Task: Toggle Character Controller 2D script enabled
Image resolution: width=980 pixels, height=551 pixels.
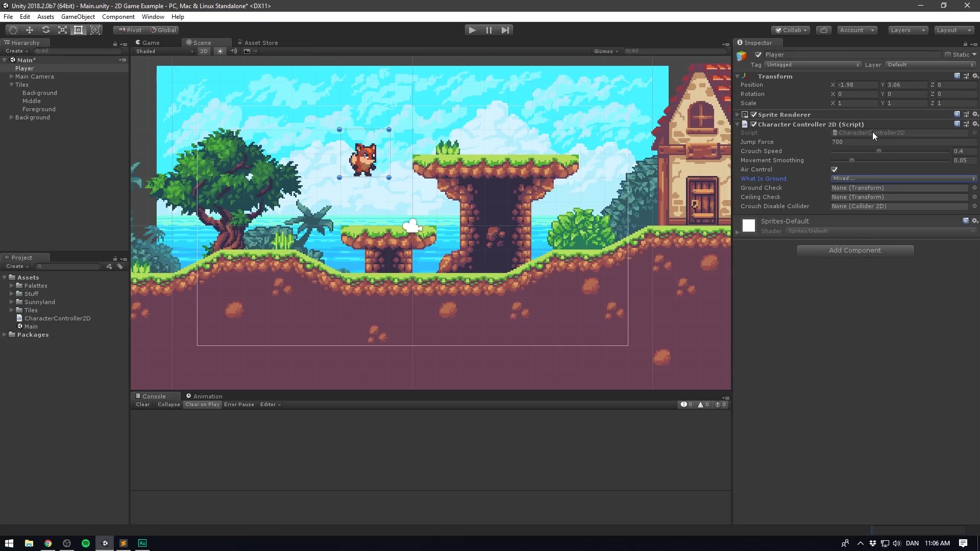Action: click(754, 124)
